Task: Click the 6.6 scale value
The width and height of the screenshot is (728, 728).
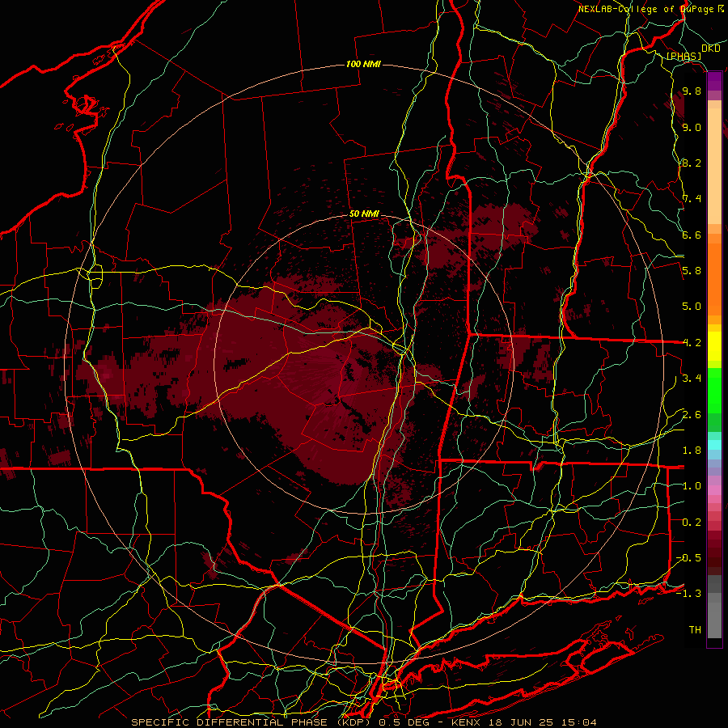Action: [x=692, y=235]
